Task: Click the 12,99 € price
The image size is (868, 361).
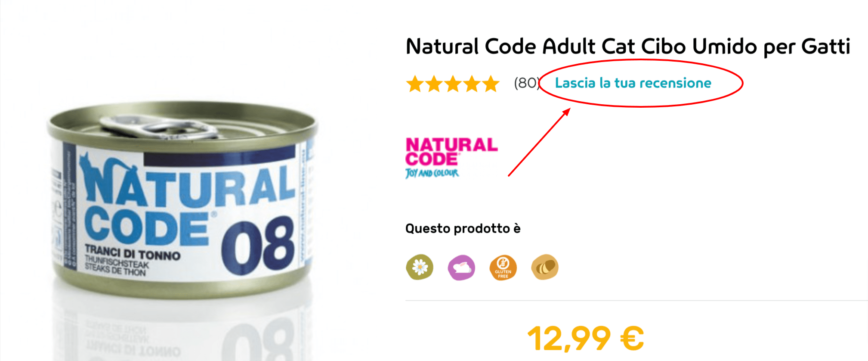Action: [x=586, y=338]
